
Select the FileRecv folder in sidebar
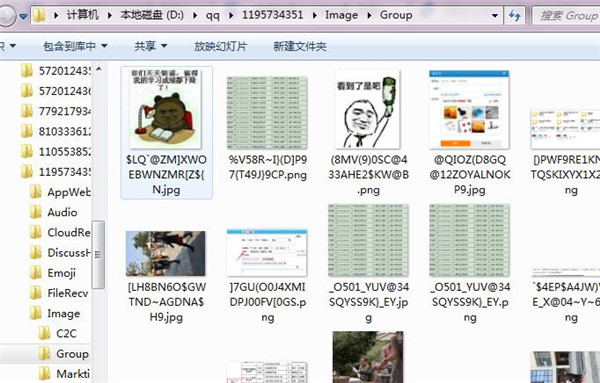coord(59,293)
